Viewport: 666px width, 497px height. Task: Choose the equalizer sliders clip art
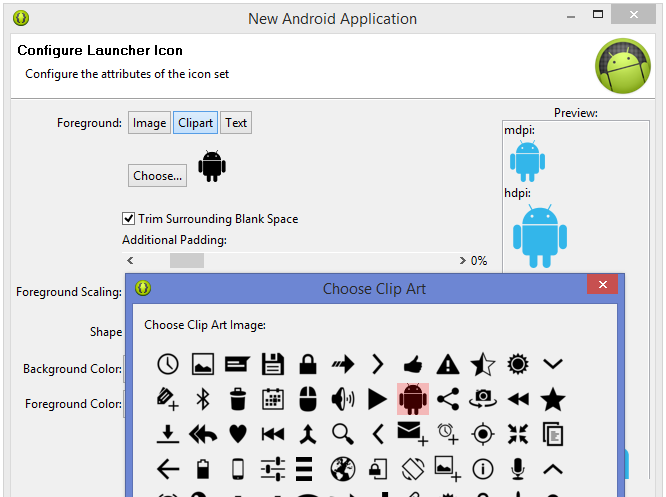coord(273,469)
